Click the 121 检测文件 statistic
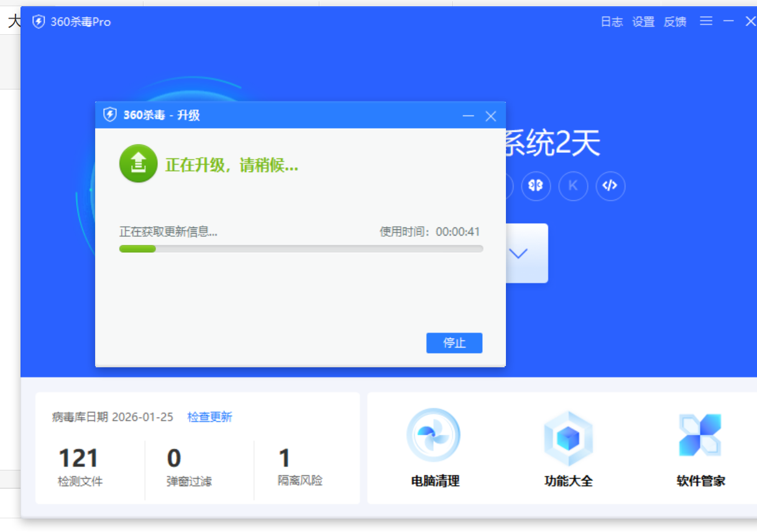The height and width of the screenshot is (532, 757). (82, 463)
